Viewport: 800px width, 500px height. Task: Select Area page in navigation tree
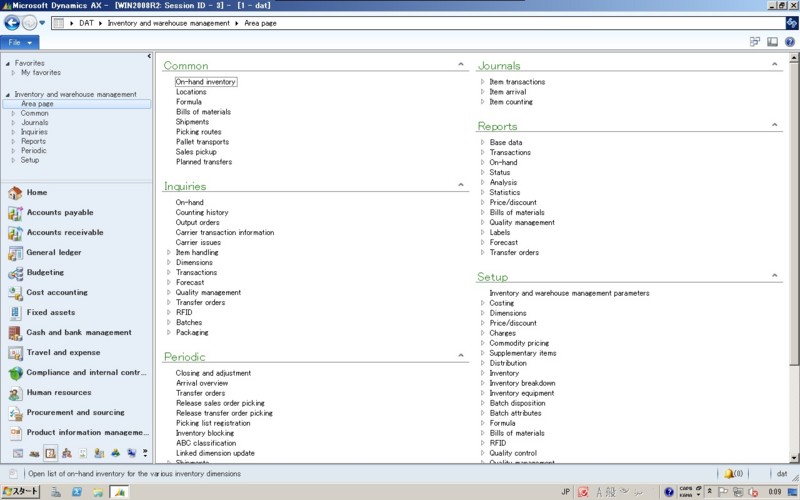pyautogui.click(x=77, y=104)
